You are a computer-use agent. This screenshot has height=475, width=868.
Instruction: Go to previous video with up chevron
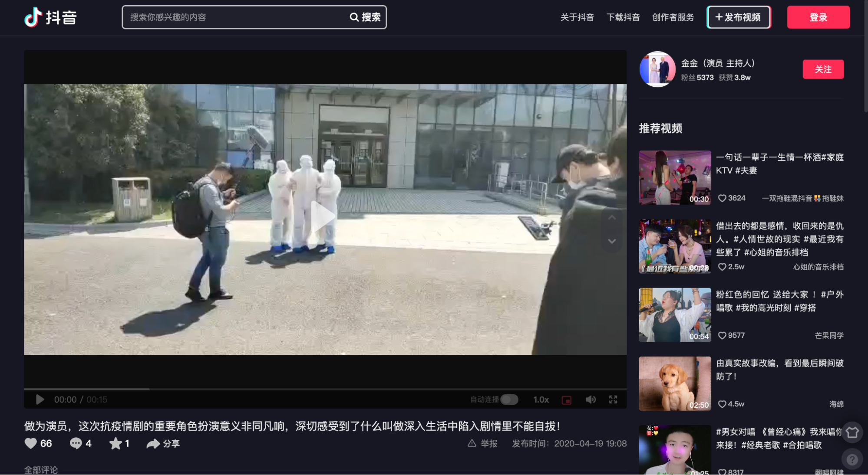pyautogui.click(x=612, y=218)
